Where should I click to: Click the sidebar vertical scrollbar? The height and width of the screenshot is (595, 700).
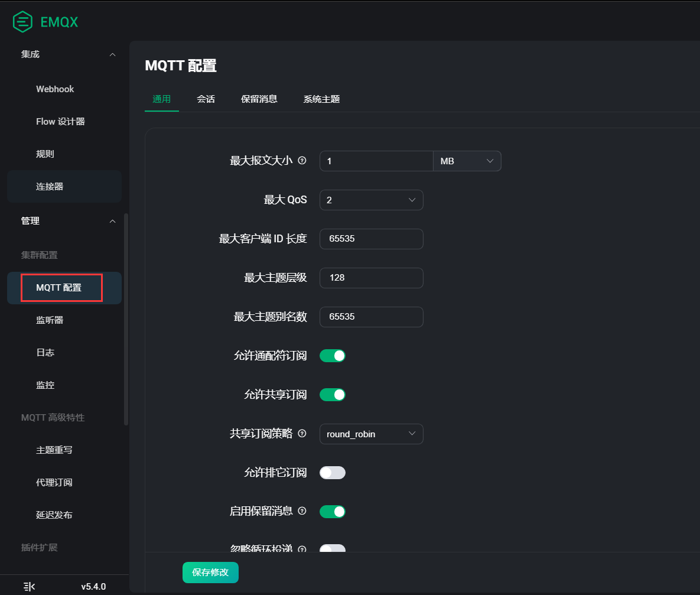pyautogui.click(x=126, y=320)
